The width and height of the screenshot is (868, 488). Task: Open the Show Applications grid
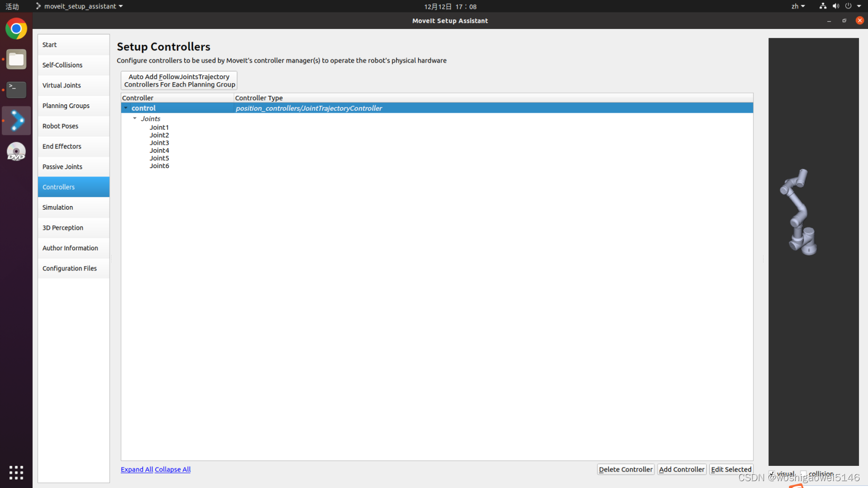point(16,472)
